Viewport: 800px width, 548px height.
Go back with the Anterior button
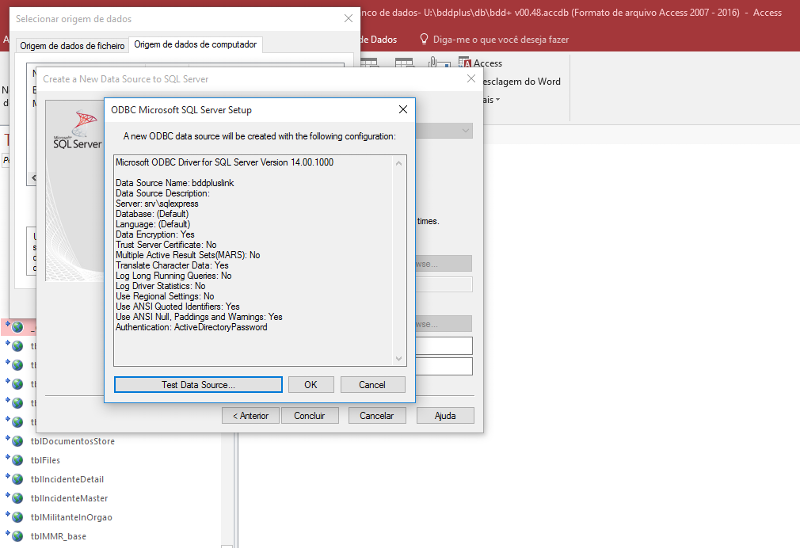251,415
